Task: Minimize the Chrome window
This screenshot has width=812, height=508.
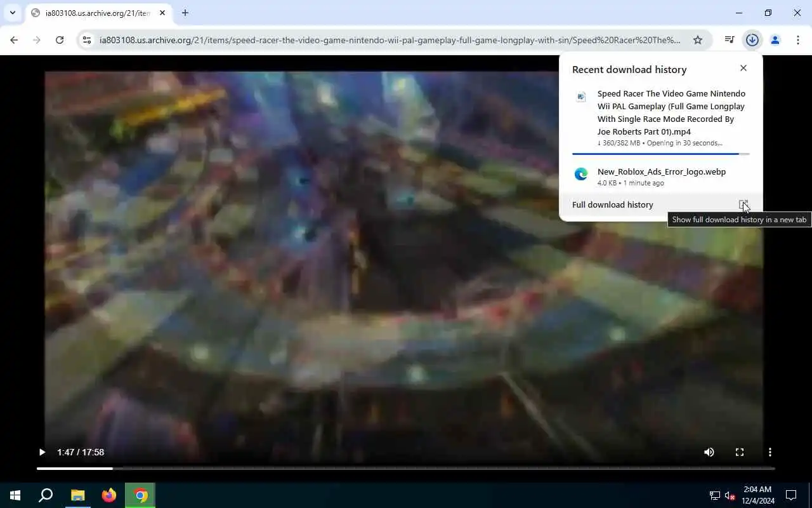Action: (x=739, y=13)
